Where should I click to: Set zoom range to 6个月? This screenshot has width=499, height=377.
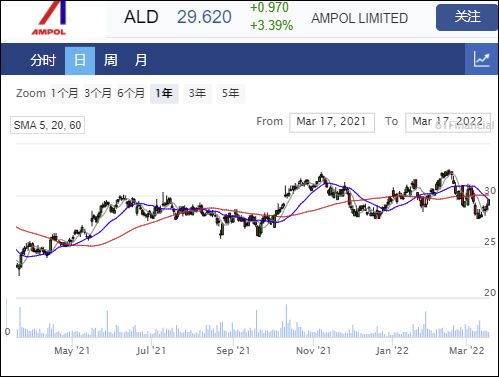click(131, 93)
